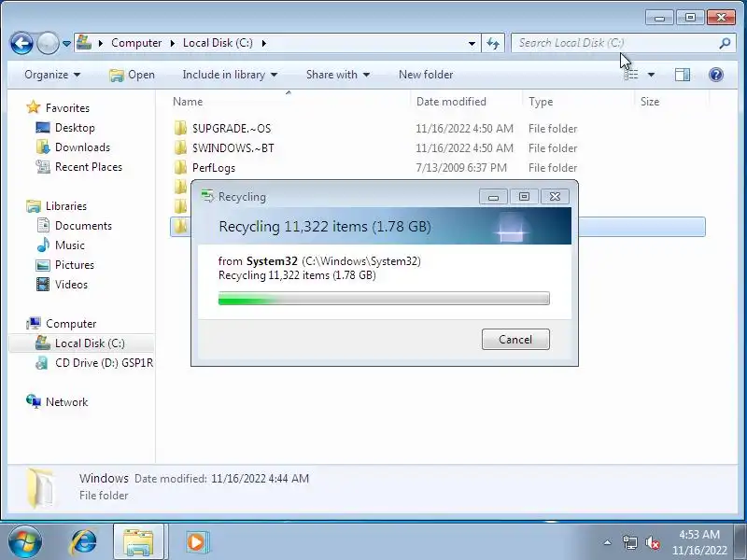The width and height of the screenshot is (747, 560).
Task: Open the Start menu orb
Action: click(x=25, y=542)
